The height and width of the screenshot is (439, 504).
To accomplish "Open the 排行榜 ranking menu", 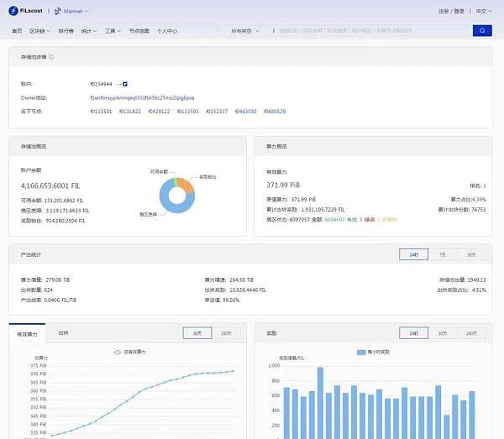I will click(x=66, y=31).
